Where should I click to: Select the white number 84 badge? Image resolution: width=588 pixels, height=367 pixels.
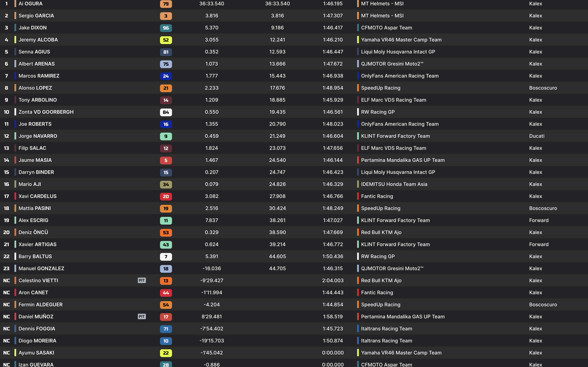[x=166, y=112]
